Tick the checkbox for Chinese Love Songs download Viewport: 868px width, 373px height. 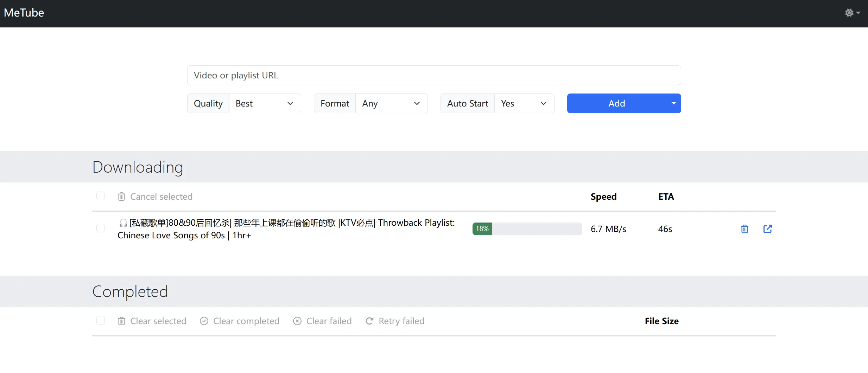click(x=101, y=228)
